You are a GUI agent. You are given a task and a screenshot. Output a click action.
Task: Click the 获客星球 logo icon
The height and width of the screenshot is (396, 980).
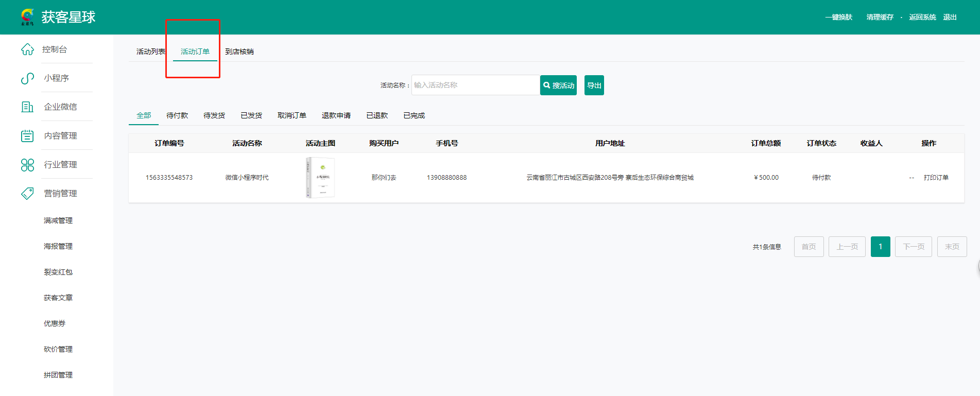pyautogui.click(x=27, y=17)
